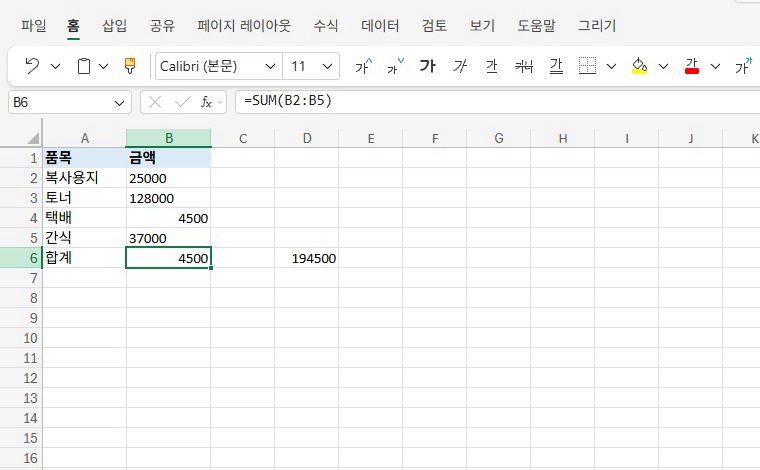Open the 그리기 tab
Screen dimensions: 760x470
tap(597, 25)
